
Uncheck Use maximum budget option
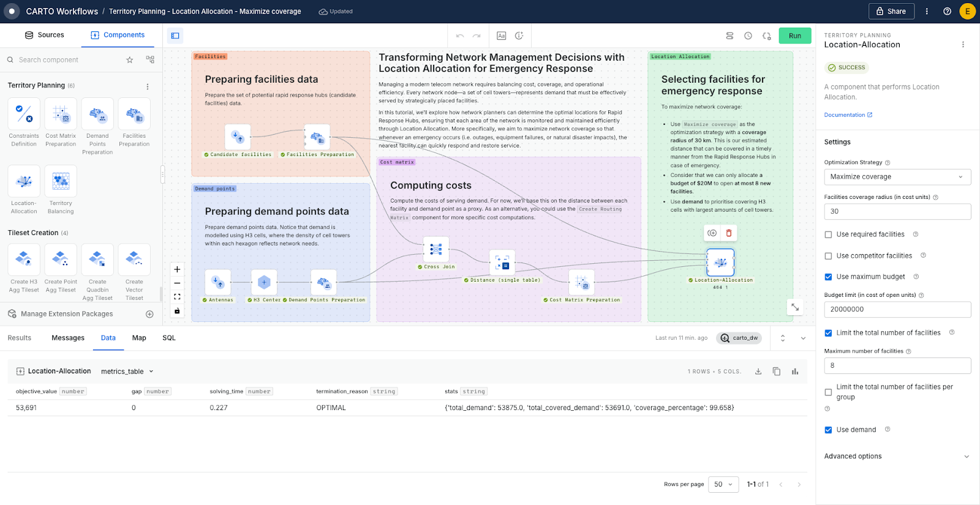coord(829,277)
